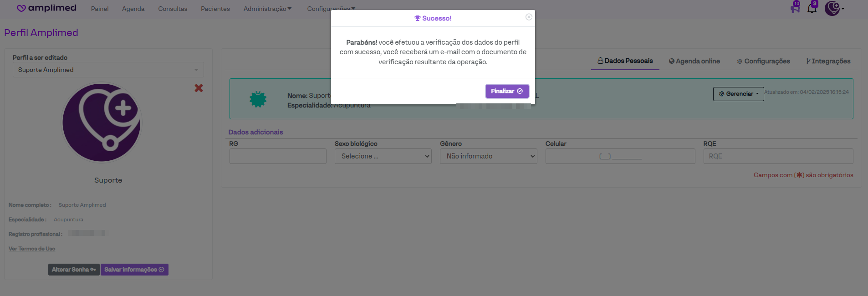The width and height of the screenshot is (868, 296).
Task: Open the Sexo biológico select box
Action: coord(383,156)
